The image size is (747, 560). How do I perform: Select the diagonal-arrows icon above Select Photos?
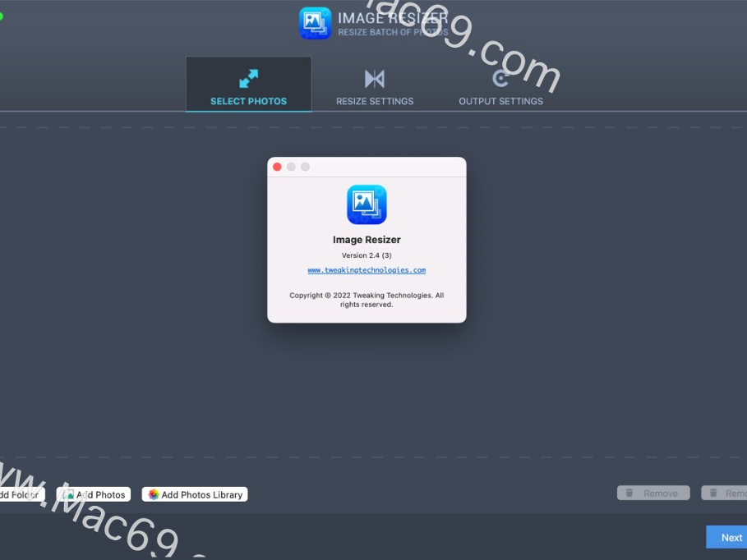(248, 78)
